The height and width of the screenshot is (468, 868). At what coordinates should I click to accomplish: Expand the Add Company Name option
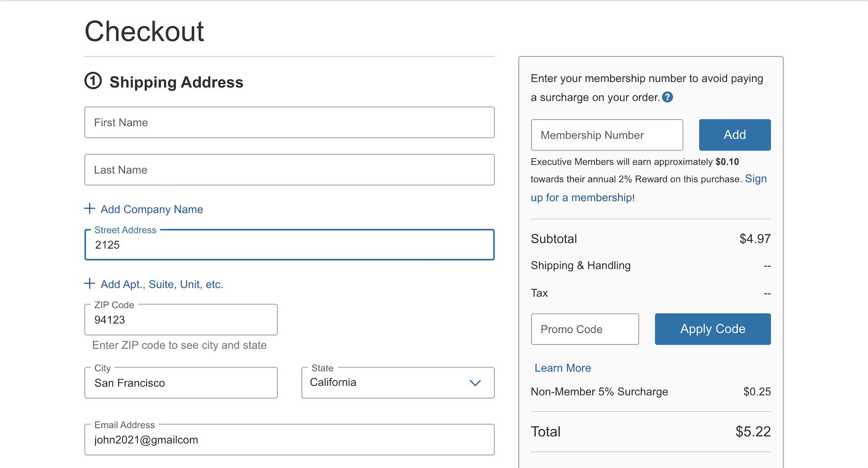151,210
